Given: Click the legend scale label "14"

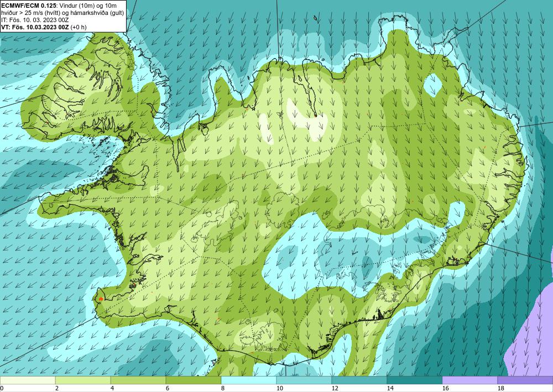Looking at the screenshot, I should pos(390,388).
